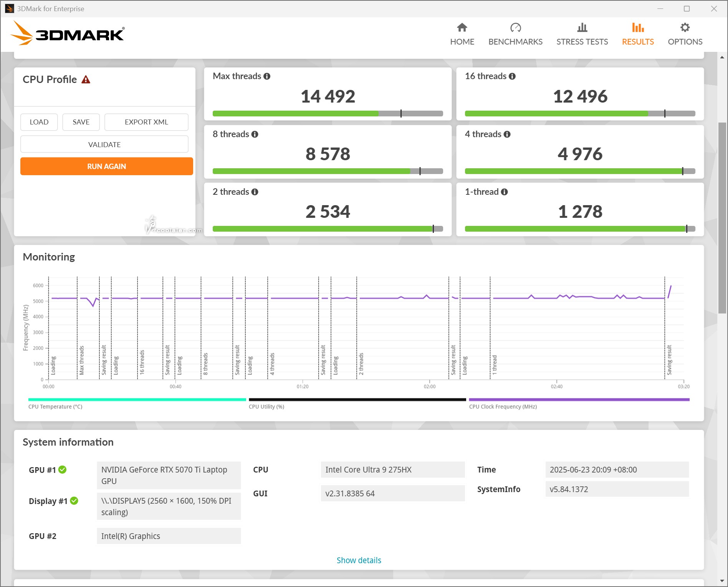Viewport: 728px width, 587px height.
Task: Click info icon beside 4 threads
Action: (x=507, y=134)
